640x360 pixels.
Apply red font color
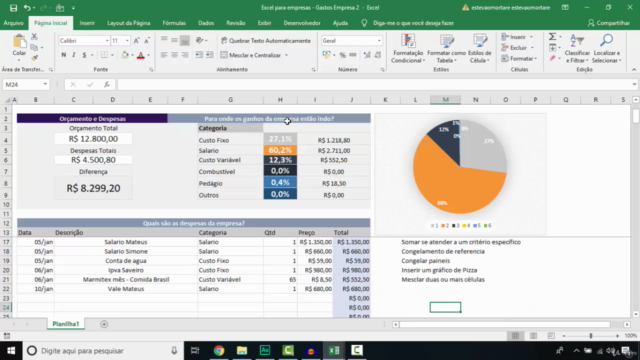coord(141,55)
